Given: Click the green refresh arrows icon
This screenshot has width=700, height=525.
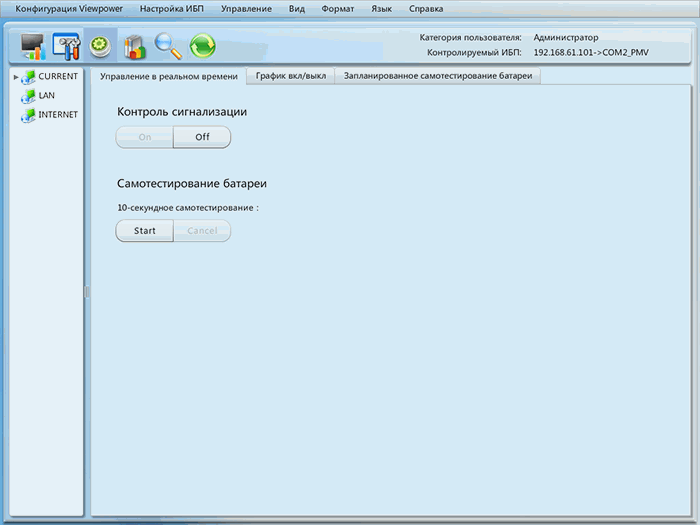Looking at the screenshot, I should coord(203,46).
